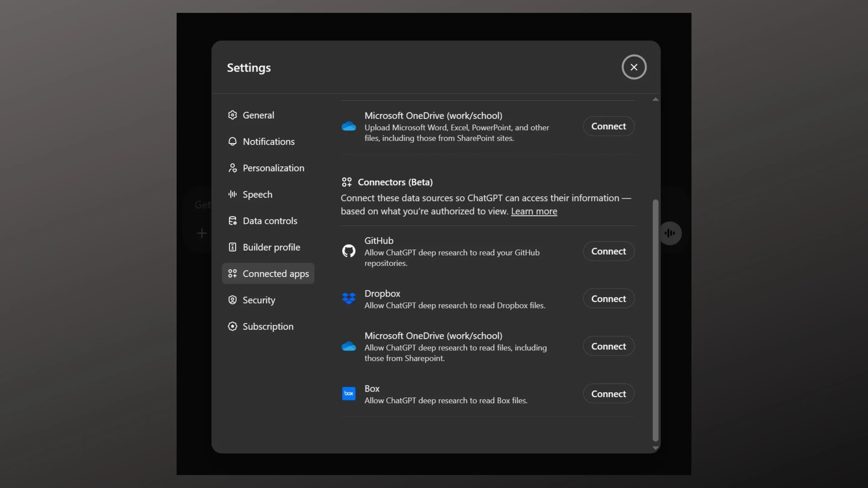Viewport: 868px width, 488px height.
Task: Open the Security settings tab
Action: (x=268, y=300)
